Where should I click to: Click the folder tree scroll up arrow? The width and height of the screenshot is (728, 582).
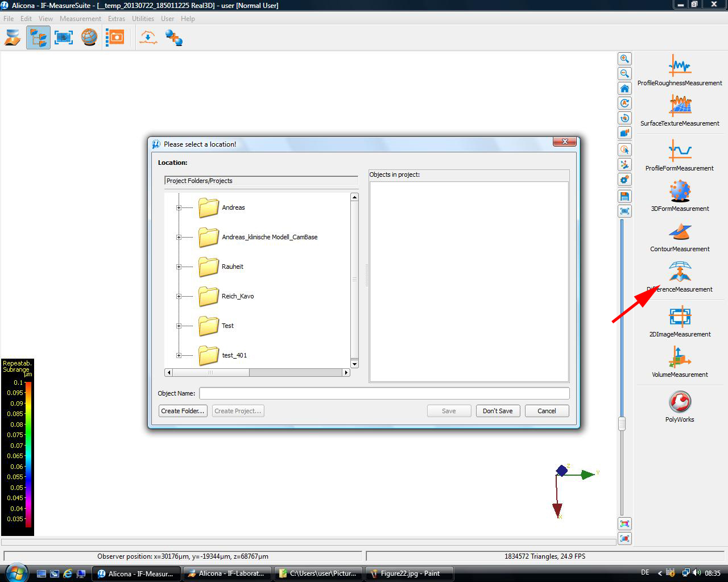[x=354, y=197]
